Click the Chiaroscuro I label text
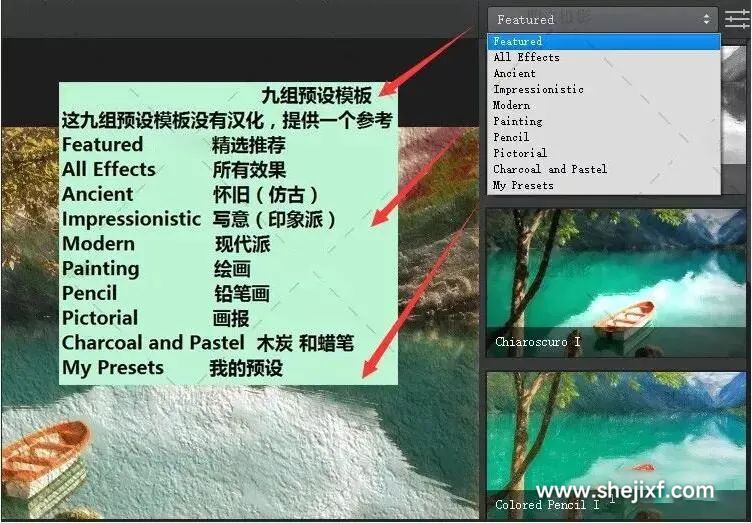This screenshot has width=752, height=523. tap(538, 342)
